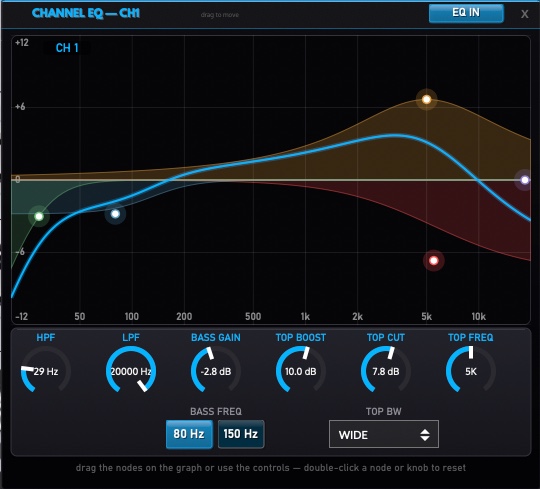
Task: Click the CH 1 label on graph
Action: pyautogui.click(x=67, y=48)
